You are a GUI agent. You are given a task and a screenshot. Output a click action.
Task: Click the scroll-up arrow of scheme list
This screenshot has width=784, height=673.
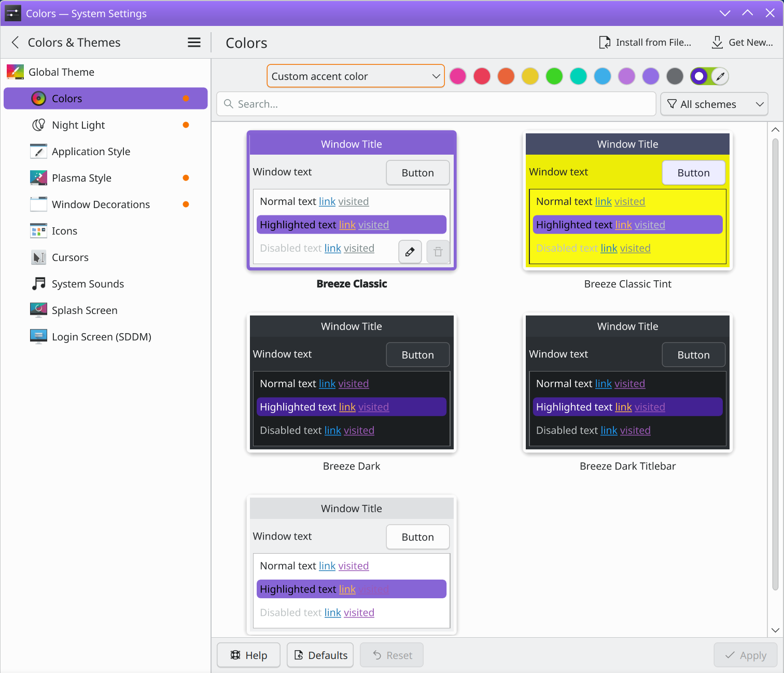coord(775,130)
